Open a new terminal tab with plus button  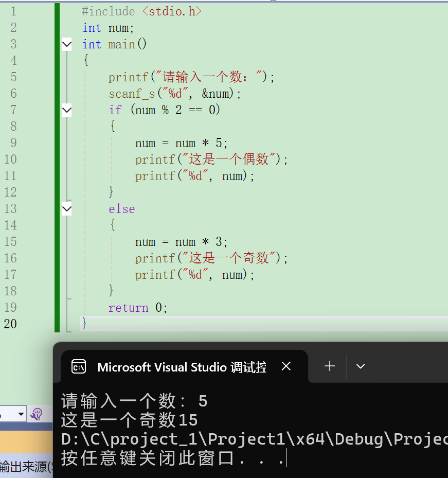pos(330,366)
